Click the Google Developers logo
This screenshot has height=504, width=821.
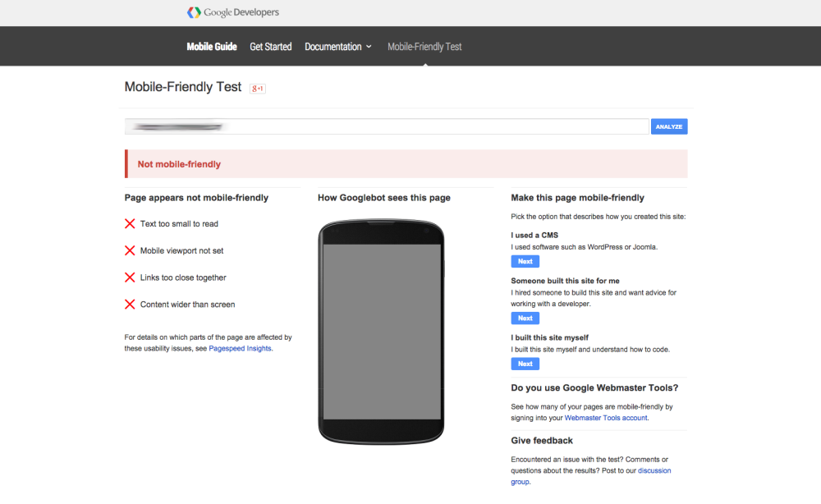[x=233, y=12]
